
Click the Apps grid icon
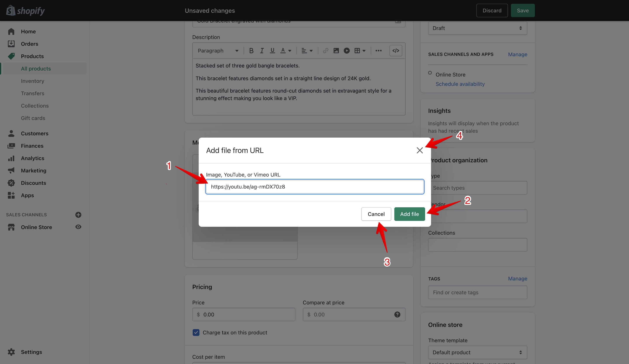pyautogui.click(x=11, y=195)
